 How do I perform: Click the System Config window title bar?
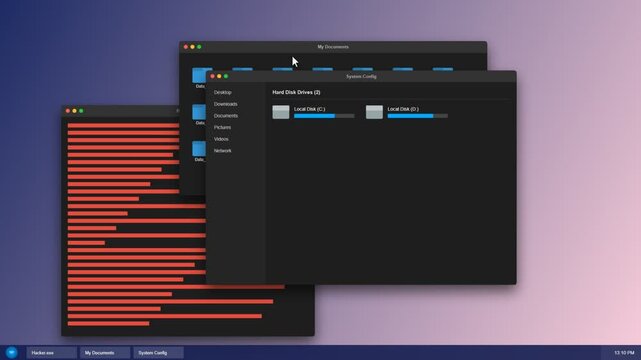(x=361, y=76)
